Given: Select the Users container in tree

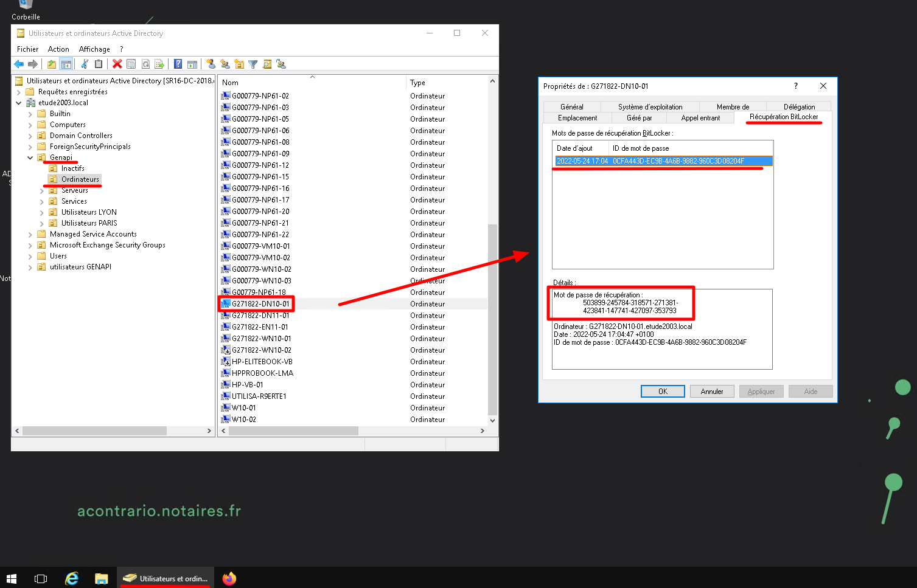Looking at the screenshot, I should pos(58,256).
